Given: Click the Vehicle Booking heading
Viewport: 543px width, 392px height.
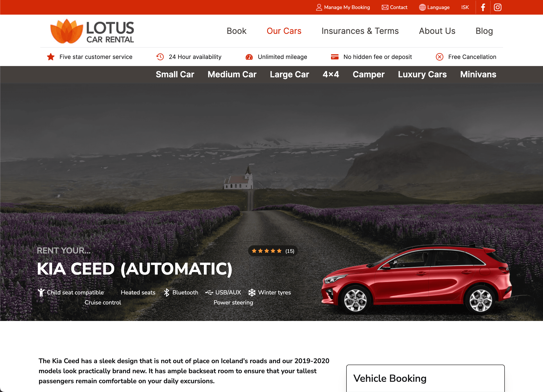Looking at the screenshot, I should 390,378.
